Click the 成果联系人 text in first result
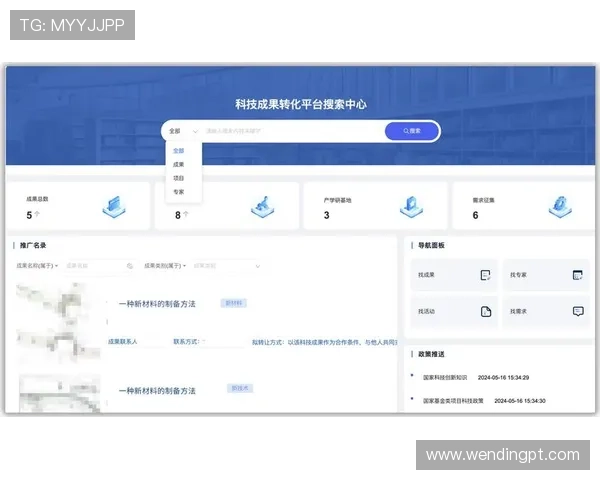Screen dimensions: 600x480 click(x=122, y=341)
